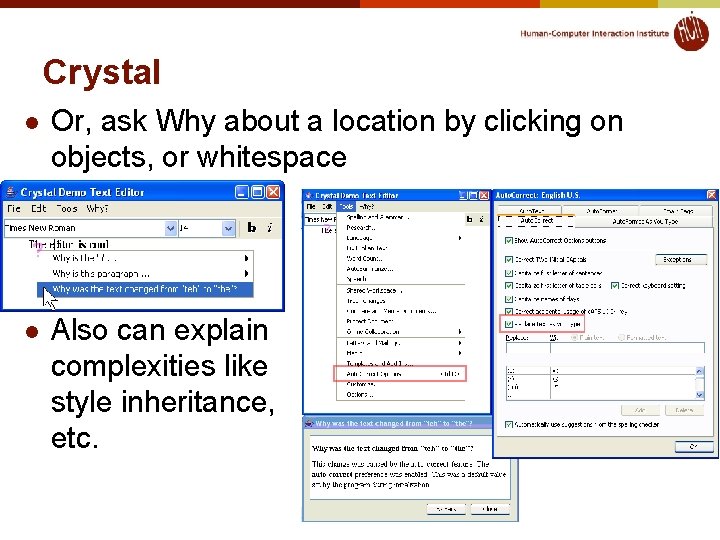Click the scroll-up arrow in AutoCorrect replacement list

699,371
